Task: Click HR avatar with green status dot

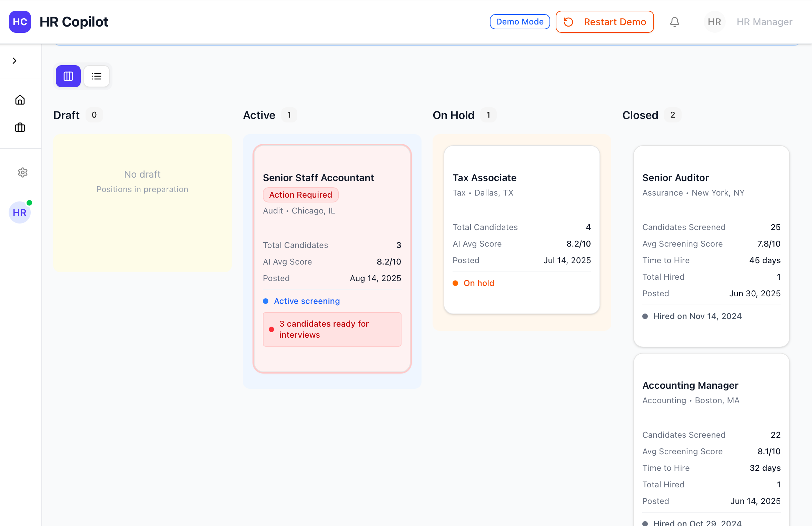Action: 20,212
